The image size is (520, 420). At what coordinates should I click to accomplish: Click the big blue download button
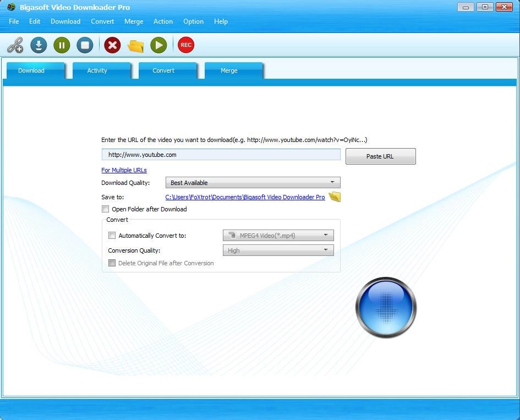[x=386, y=308]
